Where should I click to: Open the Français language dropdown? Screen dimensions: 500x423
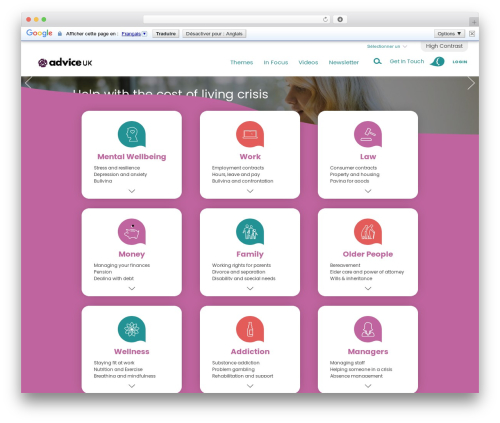pos(134,34)
